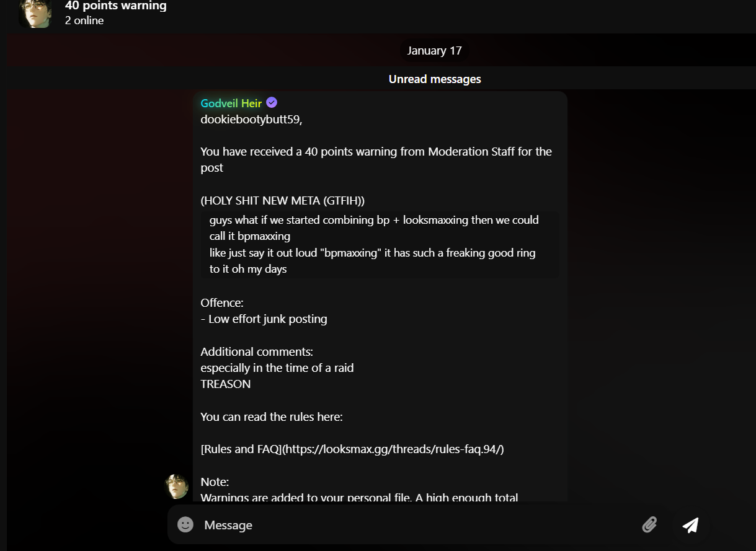Click the quoted bpmaxxing post block

[380, 244]
